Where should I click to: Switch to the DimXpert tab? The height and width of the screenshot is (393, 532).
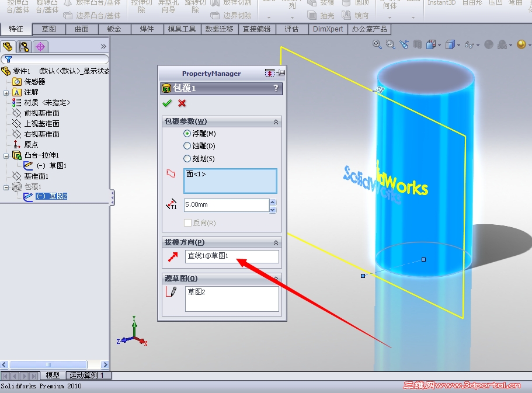pos(328,29)
